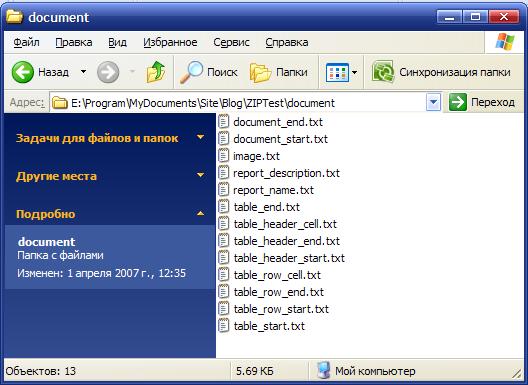Click icon of report_name.txt
The width and height of the screenshot is (528, 385).
(223, 190)
